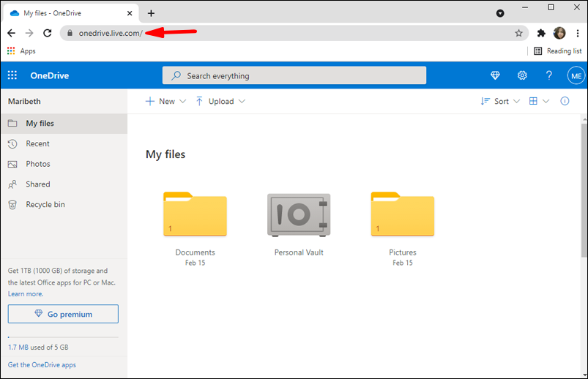Screen dimensions: 588x379
Task: Reload the page
Action: (x=48, y=33)
